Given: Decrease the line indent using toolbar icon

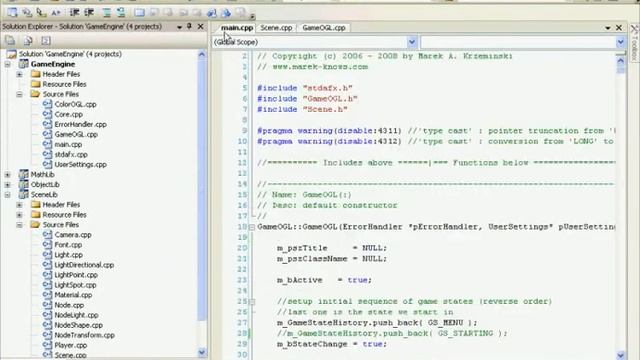Looking at the screenshot, I should pyautogui.click(x=74, y=13).
